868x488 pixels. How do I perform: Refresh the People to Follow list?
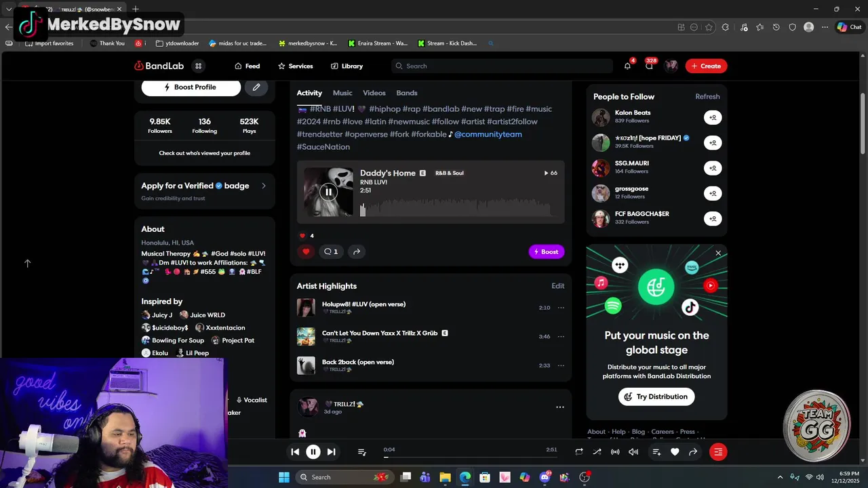(707, 96)
